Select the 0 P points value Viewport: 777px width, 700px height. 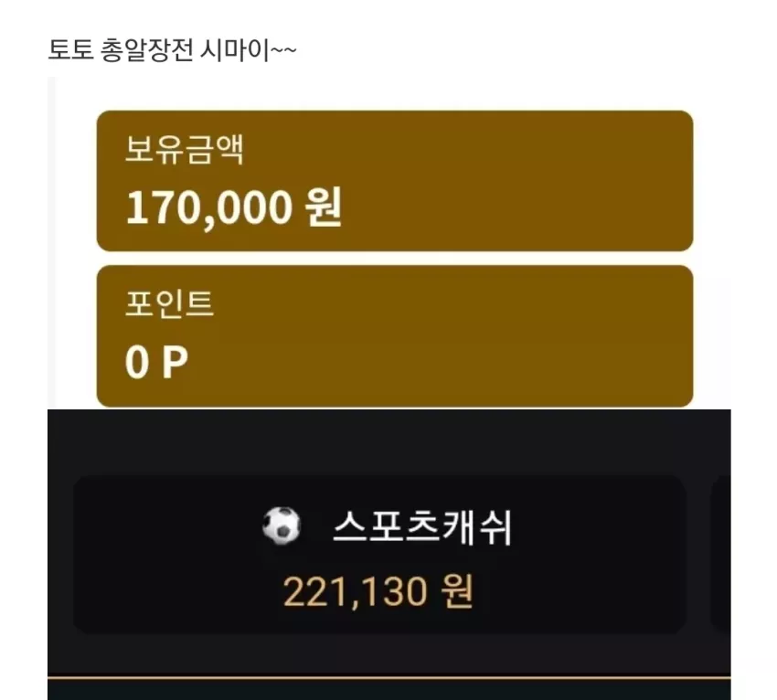[156, 362]
